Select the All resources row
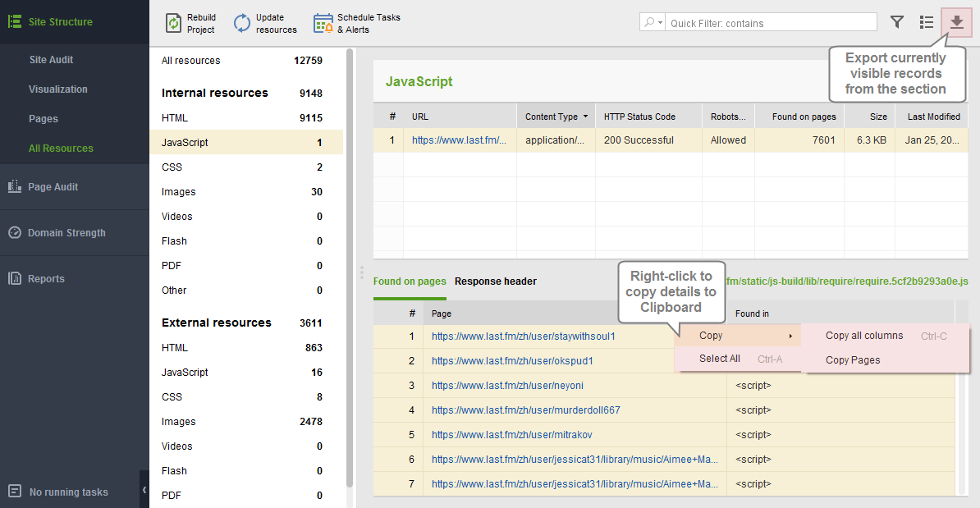Viewport: 980px width, 508px height. point(246,61)
